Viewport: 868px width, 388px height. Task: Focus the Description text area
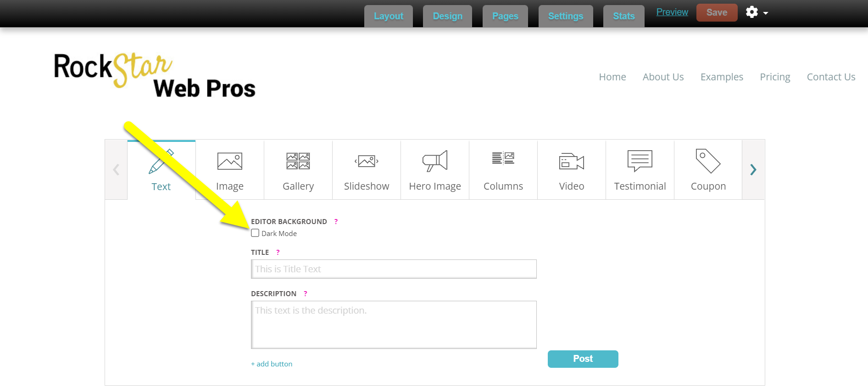click(x=394, y=325)
